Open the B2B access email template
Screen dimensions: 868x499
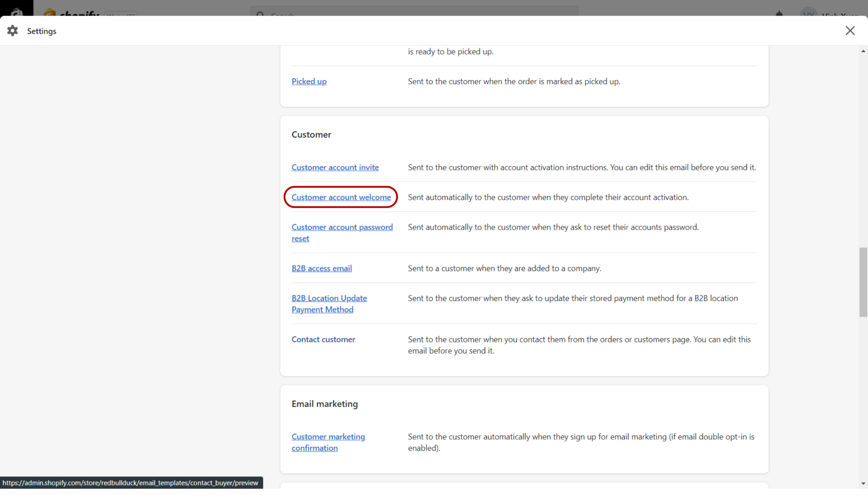pos(321,268)
